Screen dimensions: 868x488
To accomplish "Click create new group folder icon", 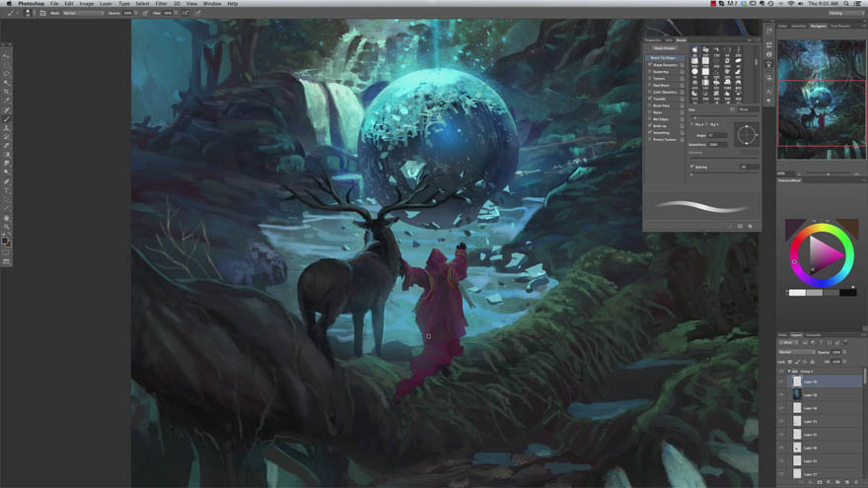I will coord(837,482).
